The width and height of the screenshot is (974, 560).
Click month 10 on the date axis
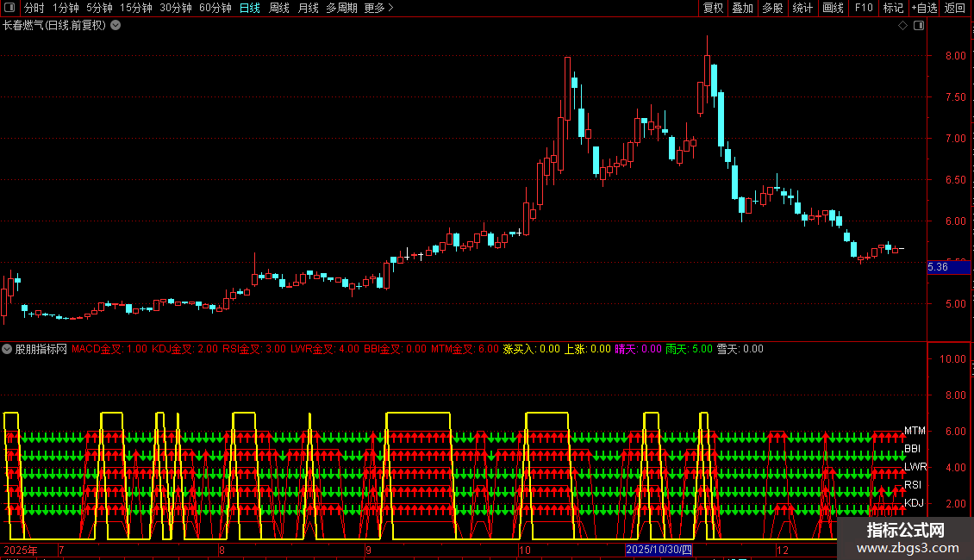click(525, 550)
